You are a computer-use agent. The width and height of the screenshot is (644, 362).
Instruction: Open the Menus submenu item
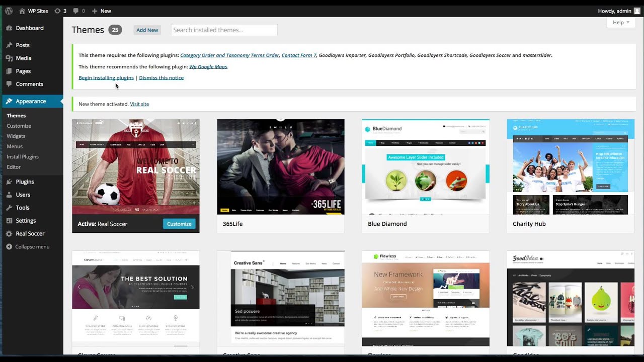(x=15, y=146)
